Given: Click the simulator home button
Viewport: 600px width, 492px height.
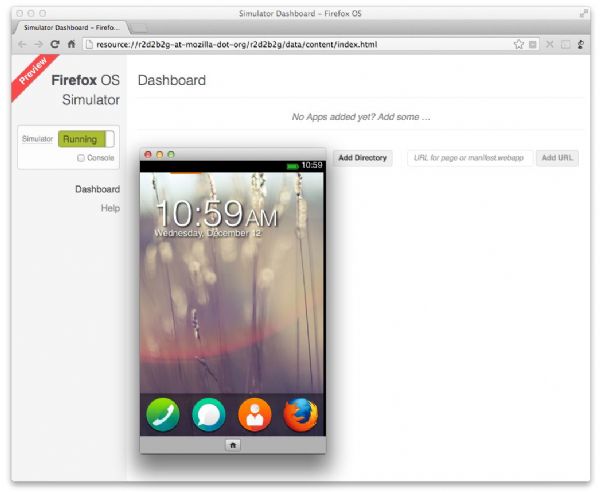Looking at the screenshot, I should tap(233, 445).
